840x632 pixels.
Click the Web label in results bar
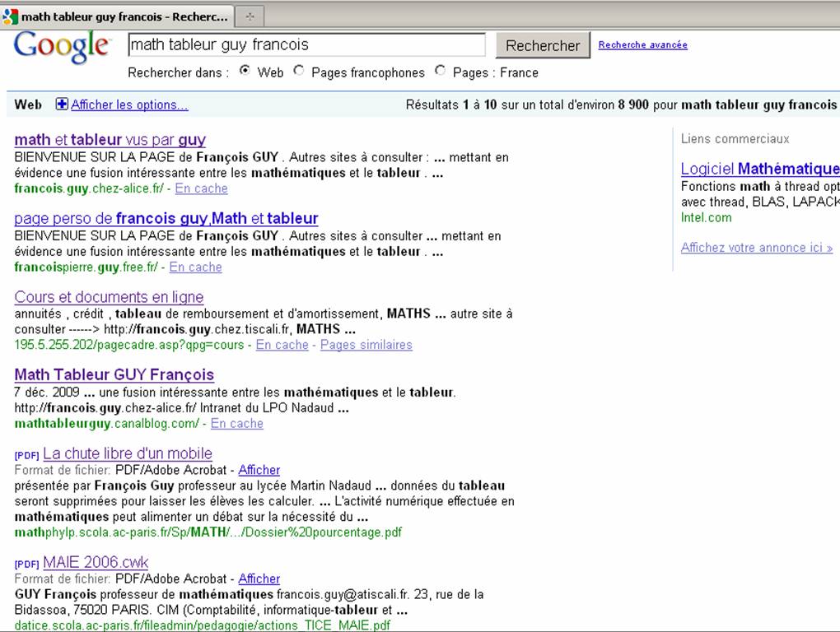click(28, 105)
